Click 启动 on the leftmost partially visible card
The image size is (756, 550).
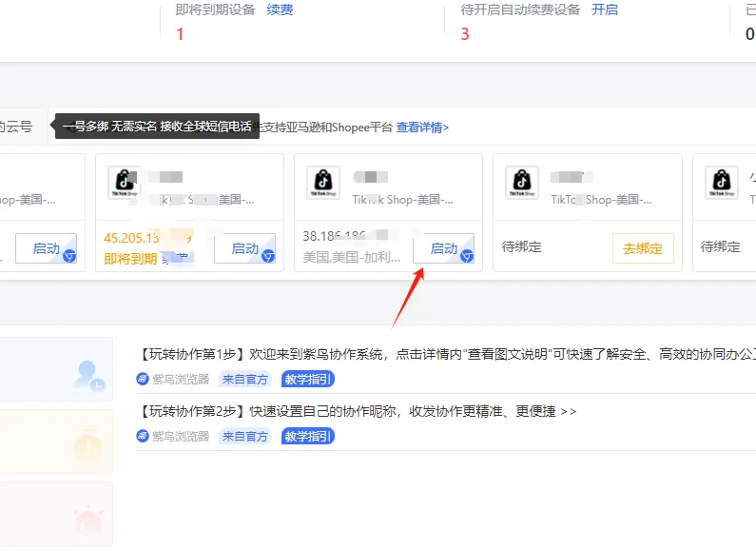coord(47,248)
